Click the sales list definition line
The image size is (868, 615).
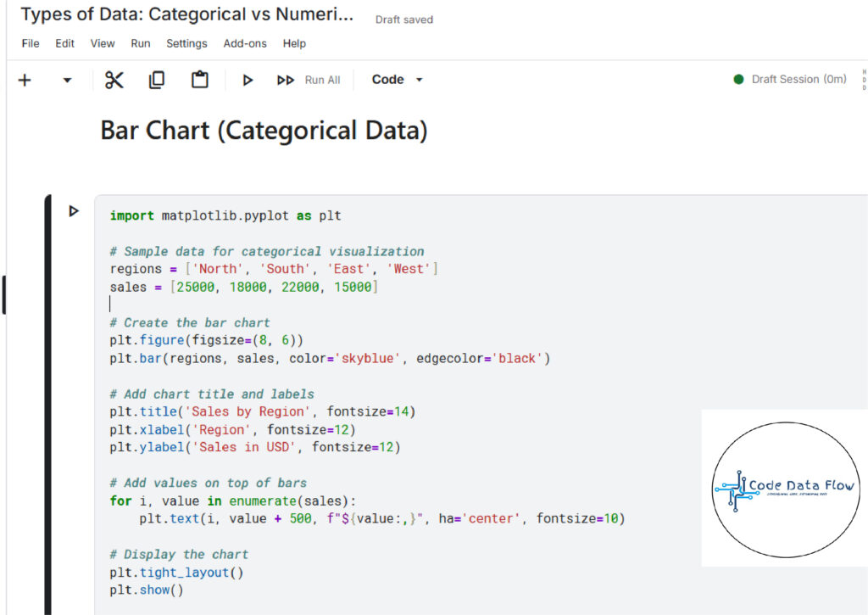(243, 287)
